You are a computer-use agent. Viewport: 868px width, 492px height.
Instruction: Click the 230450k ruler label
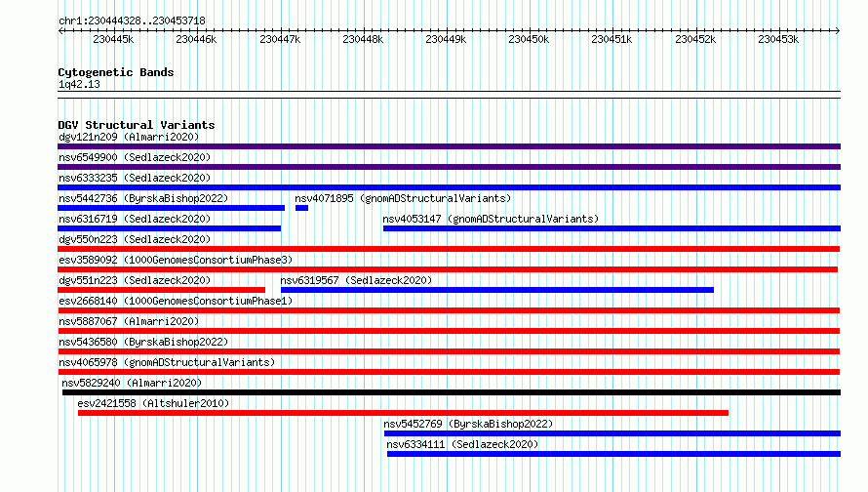click(529, 39)
